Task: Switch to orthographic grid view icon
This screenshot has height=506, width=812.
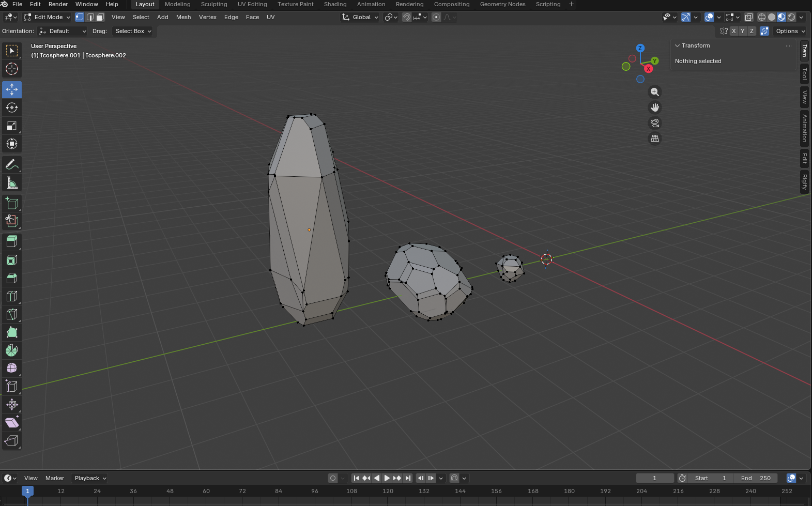Action: coord(655,139)
